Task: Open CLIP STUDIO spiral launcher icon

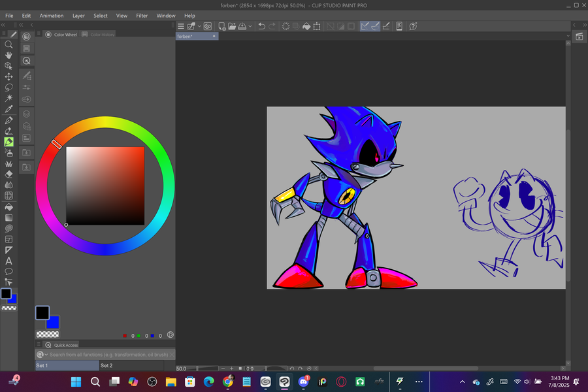Action: tap(207, 26)
